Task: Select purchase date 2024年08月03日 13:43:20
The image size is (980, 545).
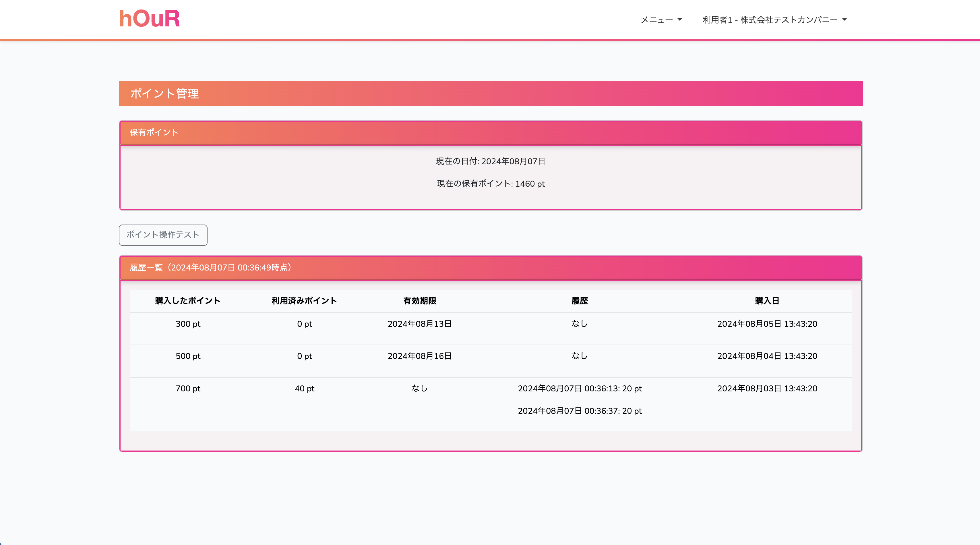Action: coord(767,389)
